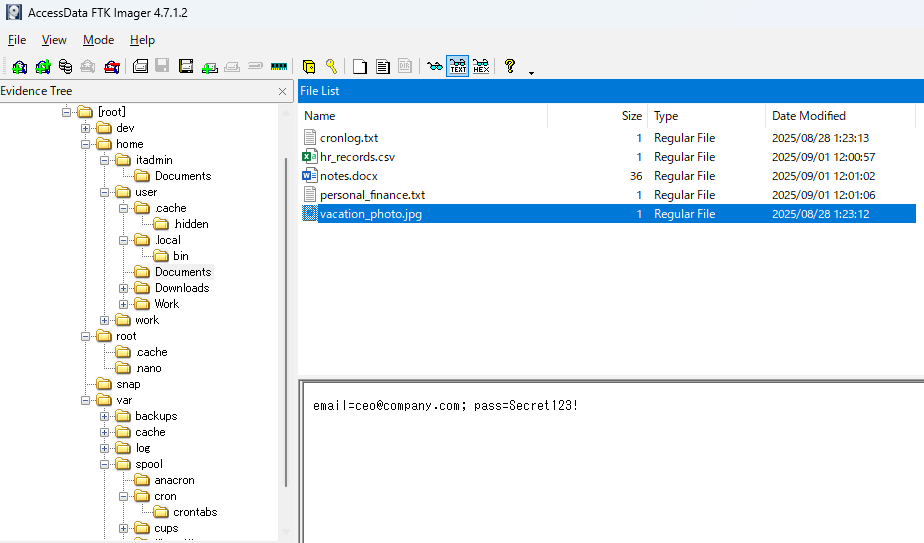Open the toolbar options overflow arrow
Viewport: 924px width, 543px height.
coord(531,73)
